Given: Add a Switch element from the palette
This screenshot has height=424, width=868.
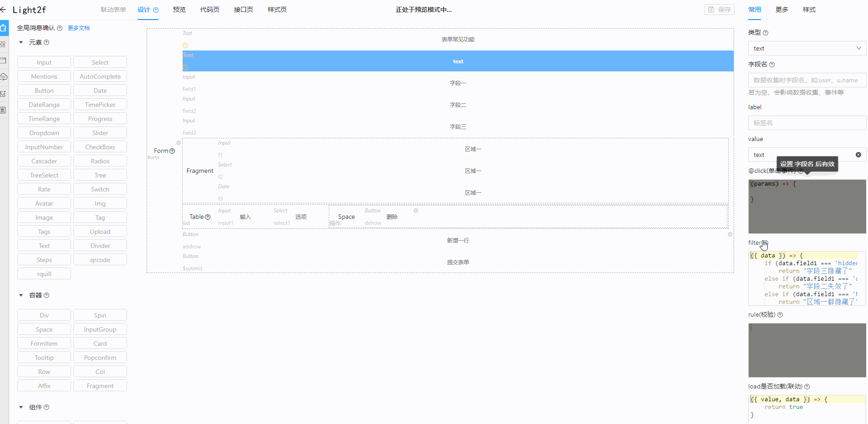Looking at the screenshot, I should pyautogui.click(x=100, y=189).
